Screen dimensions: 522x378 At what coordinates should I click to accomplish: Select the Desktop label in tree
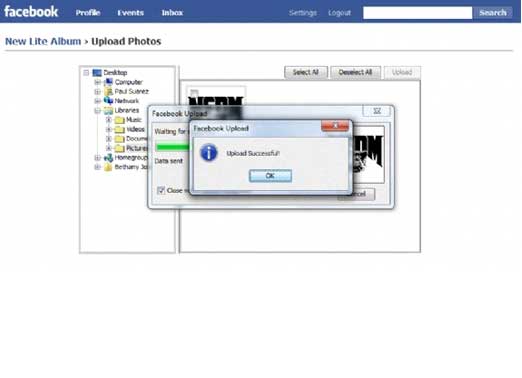115,72
